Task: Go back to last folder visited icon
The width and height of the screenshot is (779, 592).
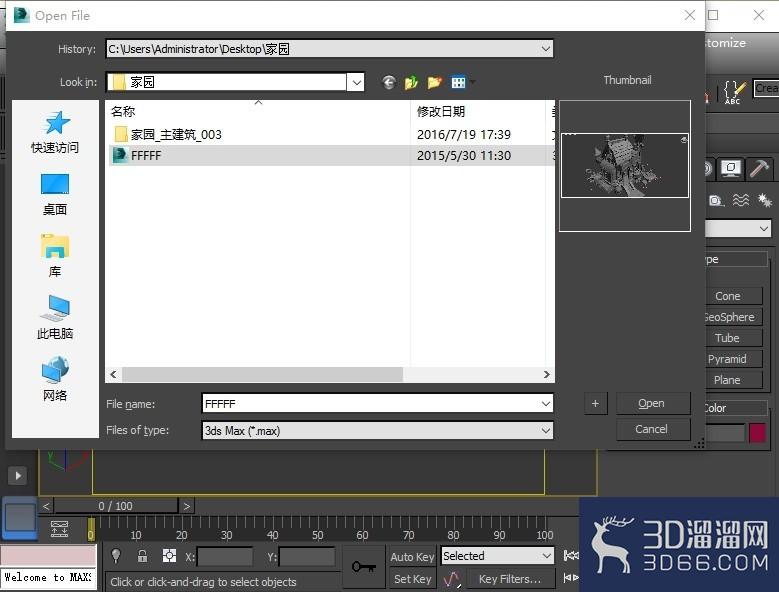Action: coord(389,82)
